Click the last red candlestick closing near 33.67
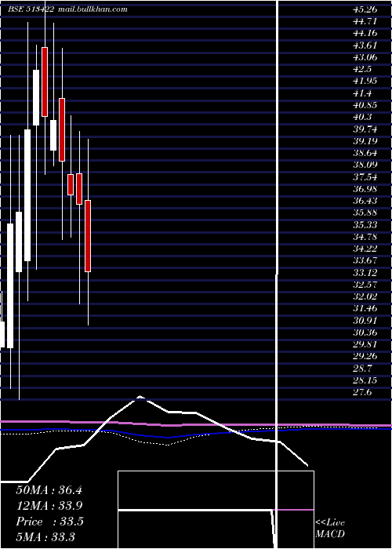The width and height of the screenshot is (392, 549). [88, 236]
